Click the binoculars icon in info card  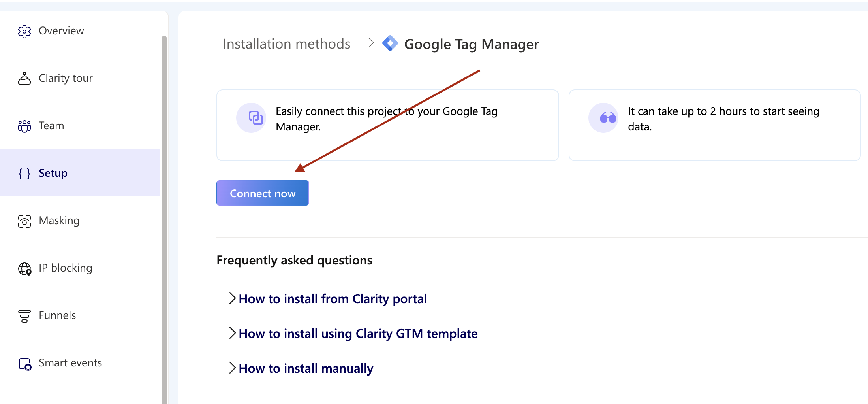(608, 118)
